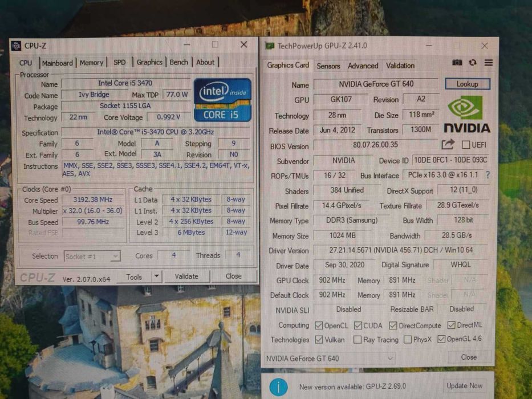Viewport: 532px width, 399px height.
Task: Switch to Sensors tab in GPU-Z
Action: tap(328, 66)
